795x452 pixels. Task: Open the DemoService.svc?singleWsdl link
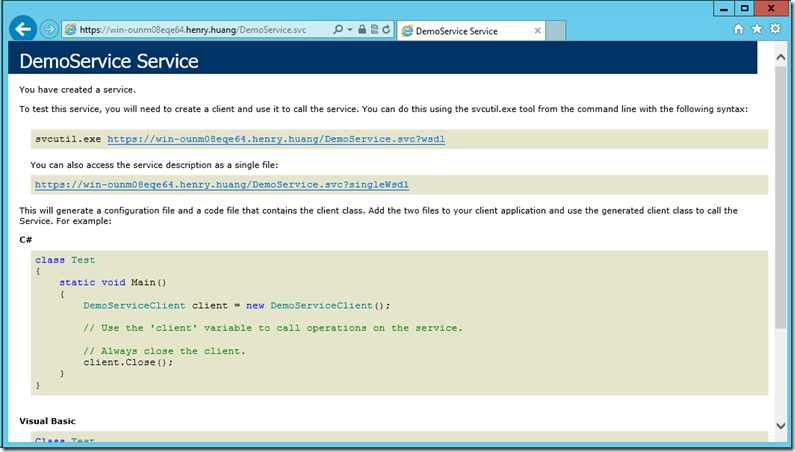[x=222, y=185]
